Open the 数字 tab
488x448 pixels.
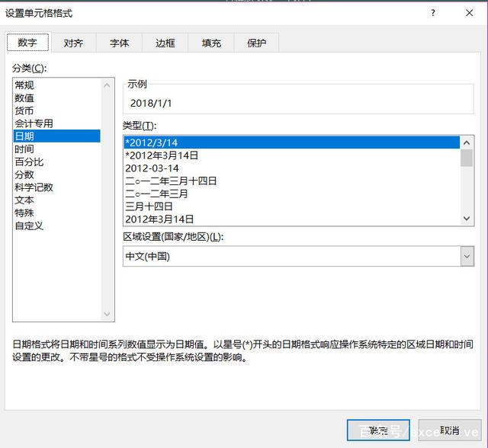tap(27, 42)
